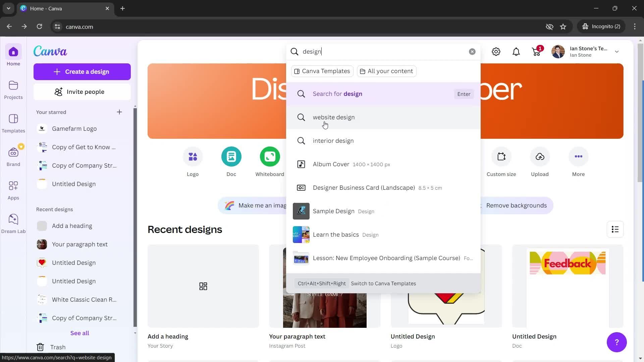The height and width of the screenshot is (362, 644).
Task: Filter search by Canva Templates
Action: pos(322,71)
